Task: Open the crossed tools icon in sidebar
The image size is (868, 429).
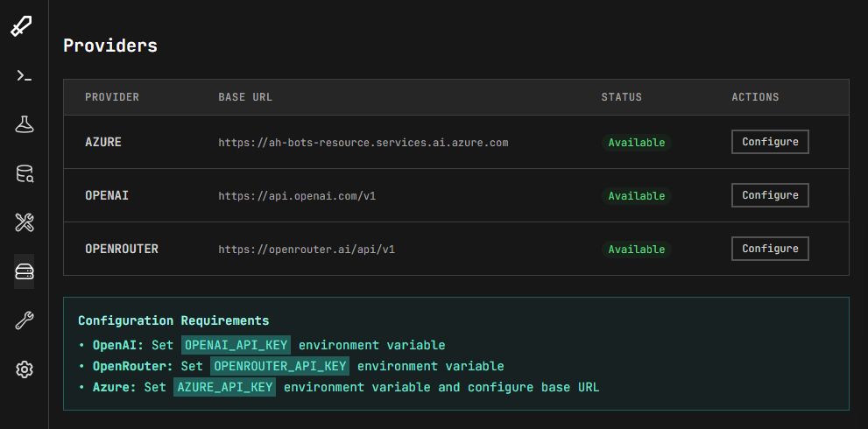Action: 24,222
